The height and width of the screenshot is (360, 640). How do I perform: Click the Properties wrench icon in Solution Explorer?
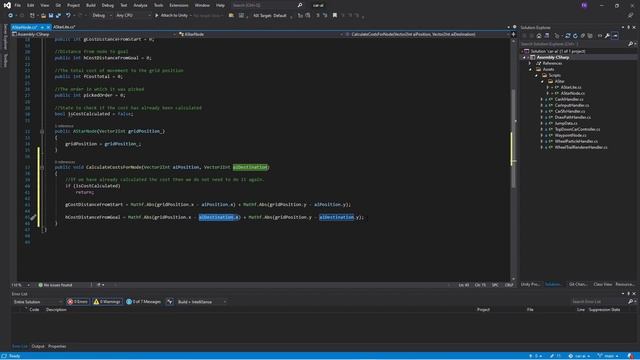[x=607, y=36]
